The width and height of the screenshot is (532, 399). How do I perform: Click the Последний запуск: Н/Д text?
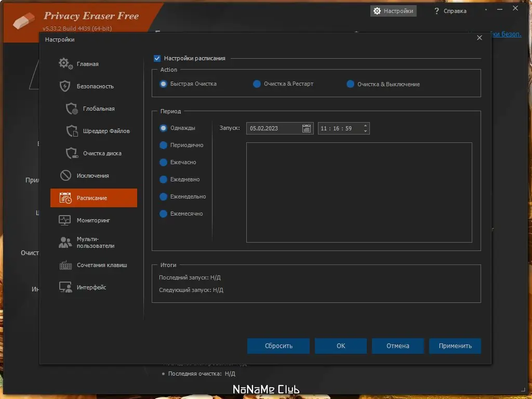tap(190, 277)
